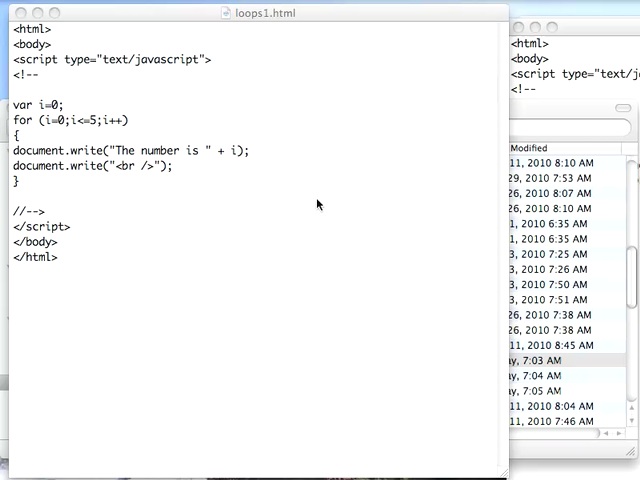Click the closing </body> tag line
This screenshot has height=480, width=640.
[35, 242]
